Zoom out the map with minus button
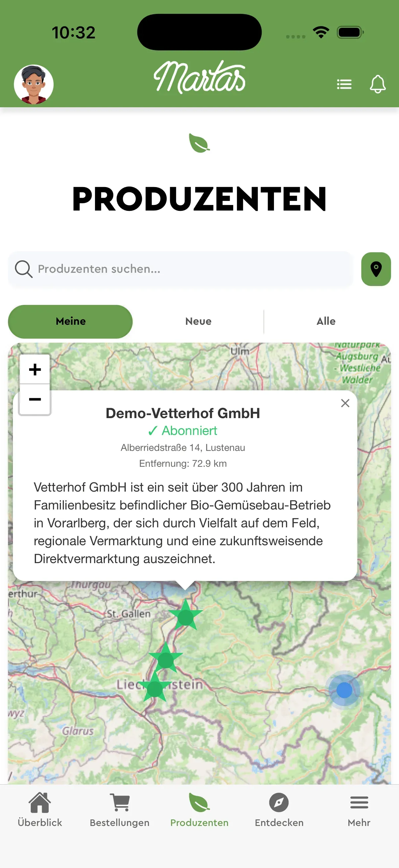Screen dimensions: 399x868 (35, 399)
